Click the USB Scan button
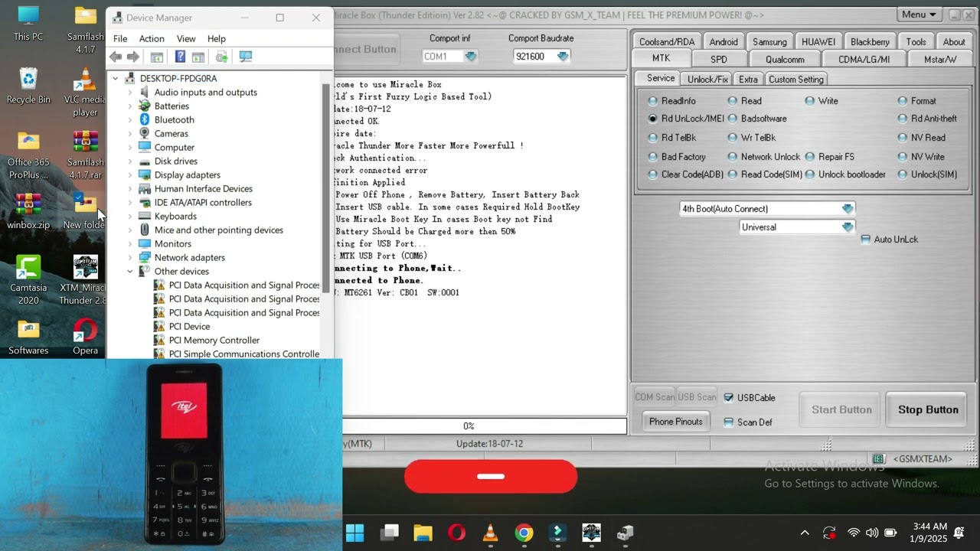The height and width of the screenshot is (551, 980). coord(697,397)
